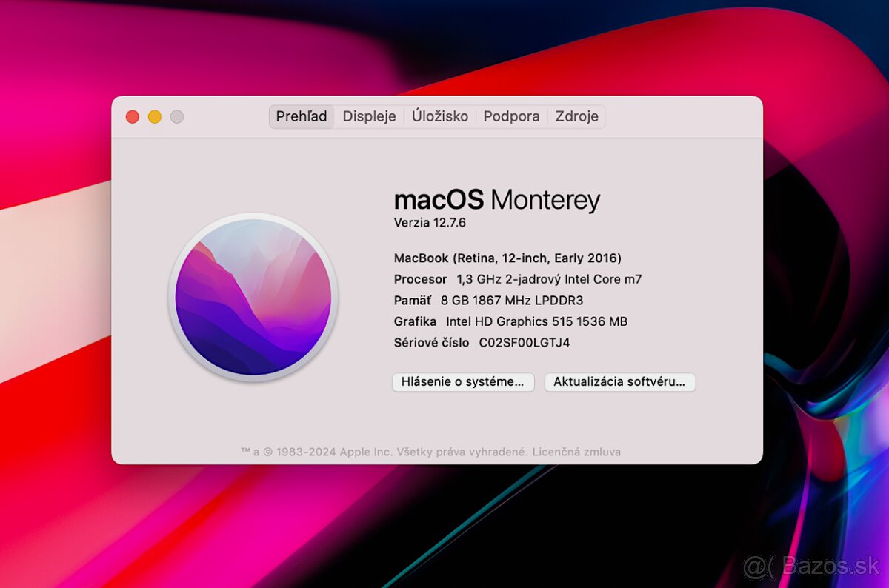889x588 pixels.
Task: Click the greyed-out zoom window button
Action: pos(177,117)
